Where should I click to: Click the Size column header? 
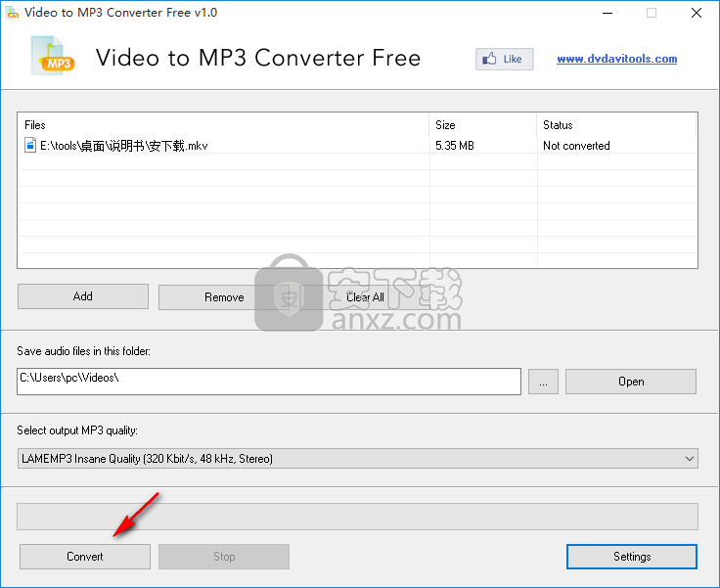(x=483, y=125)
